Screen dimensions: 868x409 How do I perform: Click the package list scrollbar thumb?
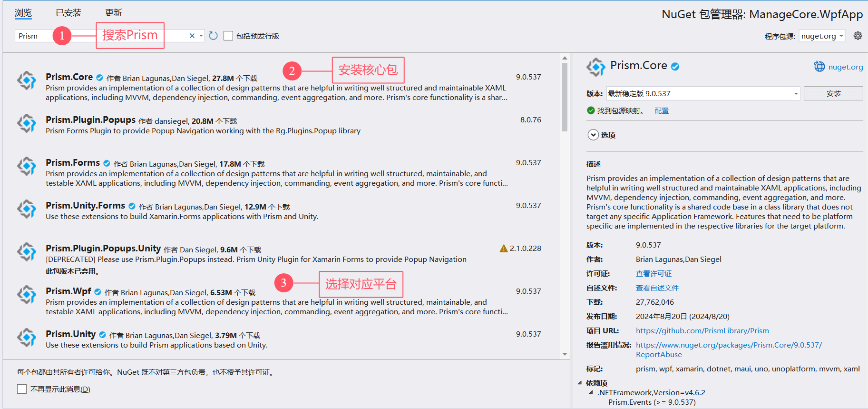click(565, 97)
